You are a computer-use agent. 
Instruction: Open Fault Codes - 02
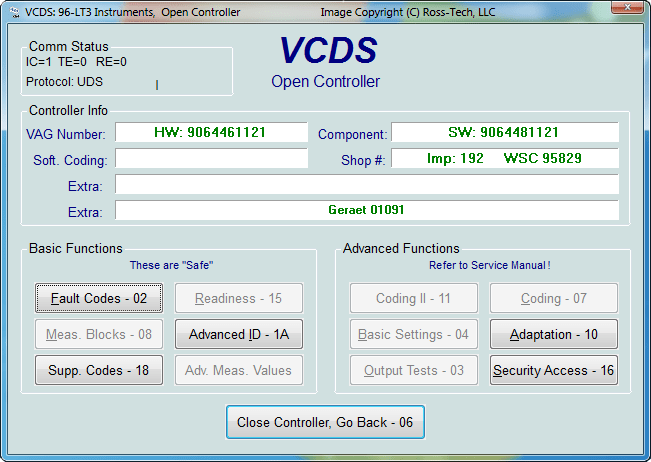coord(99,298)
